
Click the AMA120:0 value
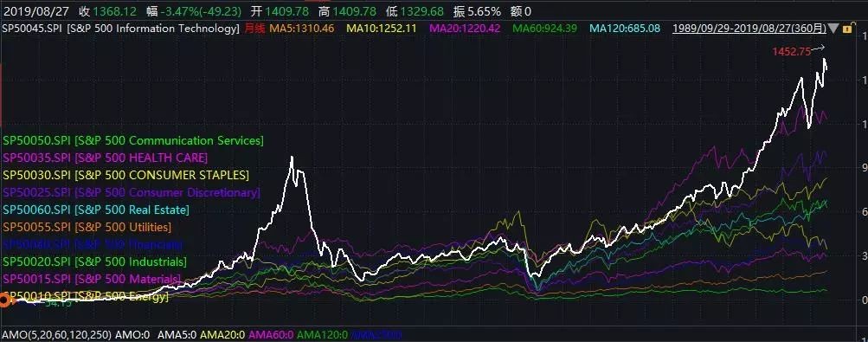point(322,335)
